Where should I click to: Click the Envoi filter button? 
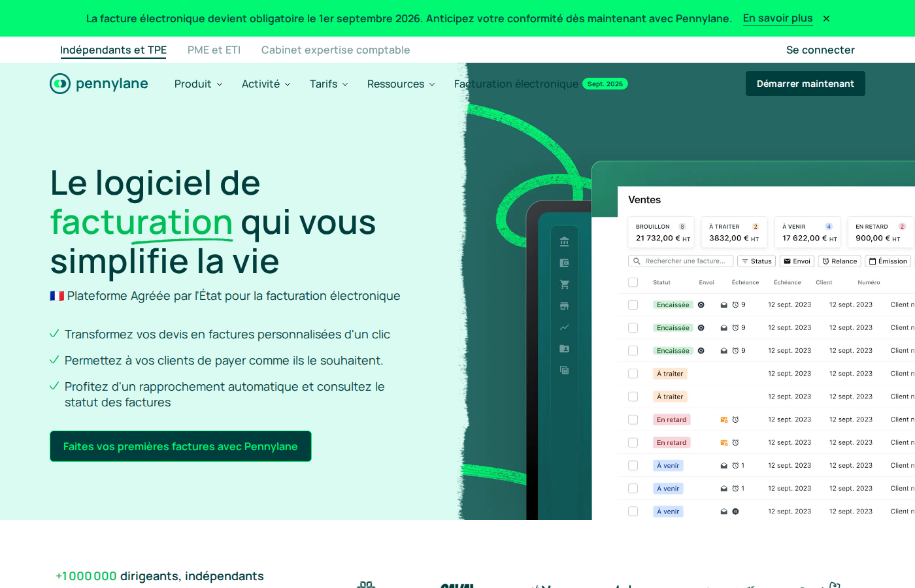(x=796, y=261)
